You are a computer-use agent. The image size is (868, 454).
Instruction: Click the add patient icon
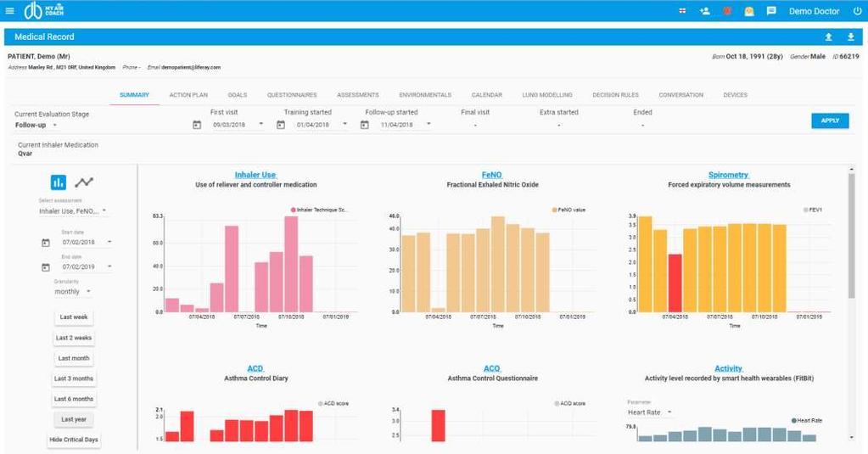tap(705, 10)
